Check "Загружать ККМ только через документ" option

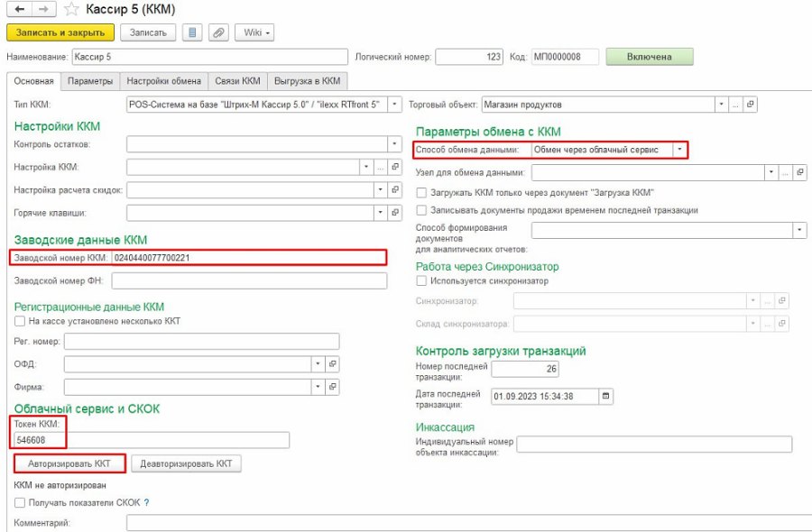pyautogui.click(x=421, y=193)
